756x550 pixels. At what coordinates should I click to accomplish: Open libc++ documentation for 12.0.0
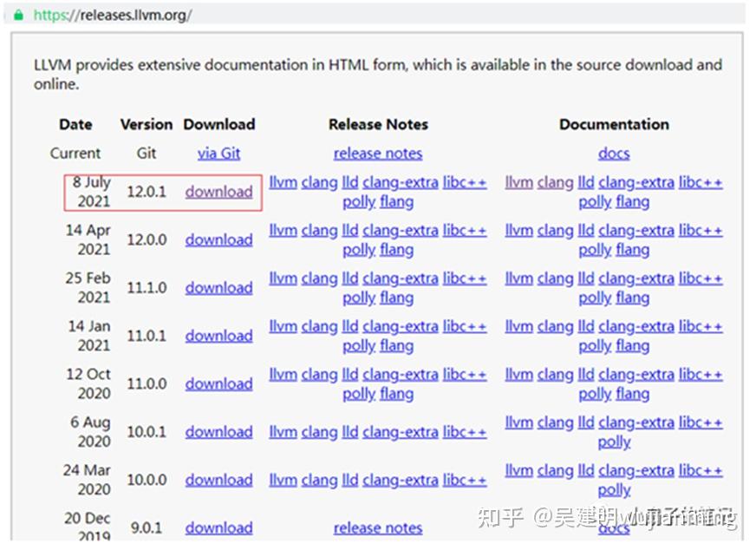click(701, 230)
